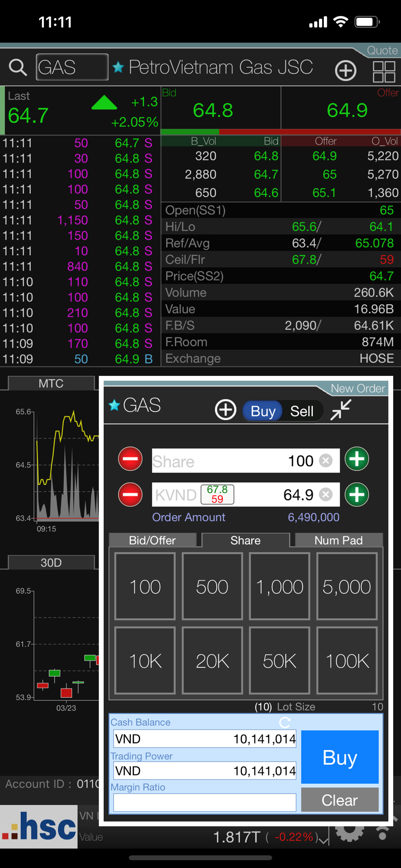
Task: Set quantity with the 50K share button
Action: [279, 661]
